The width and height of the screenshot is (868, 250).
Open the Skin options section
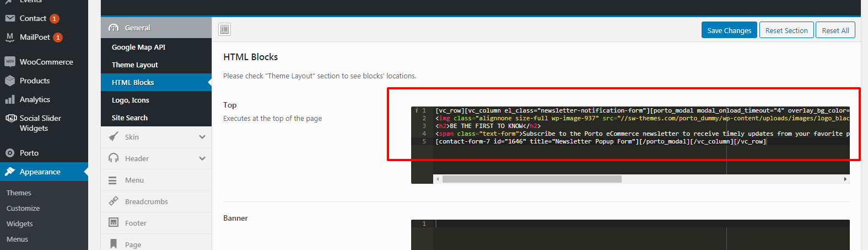(156, 137)
